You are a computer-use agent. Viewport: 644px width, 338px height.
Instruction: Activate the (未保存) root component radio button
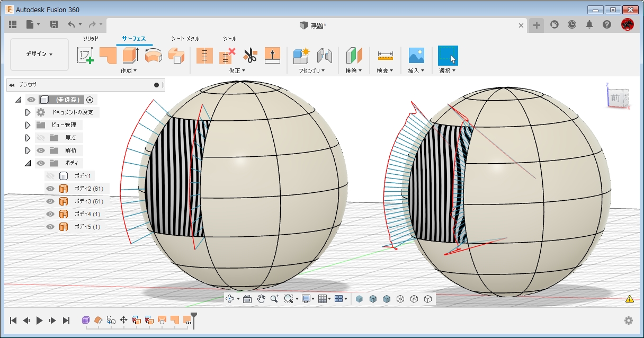pos(90,100)
